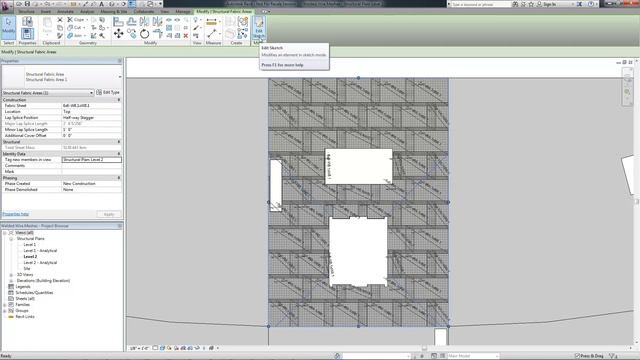Expand the Families tree node
Viewport: 640px width, 360px height.
click(5, 305)
